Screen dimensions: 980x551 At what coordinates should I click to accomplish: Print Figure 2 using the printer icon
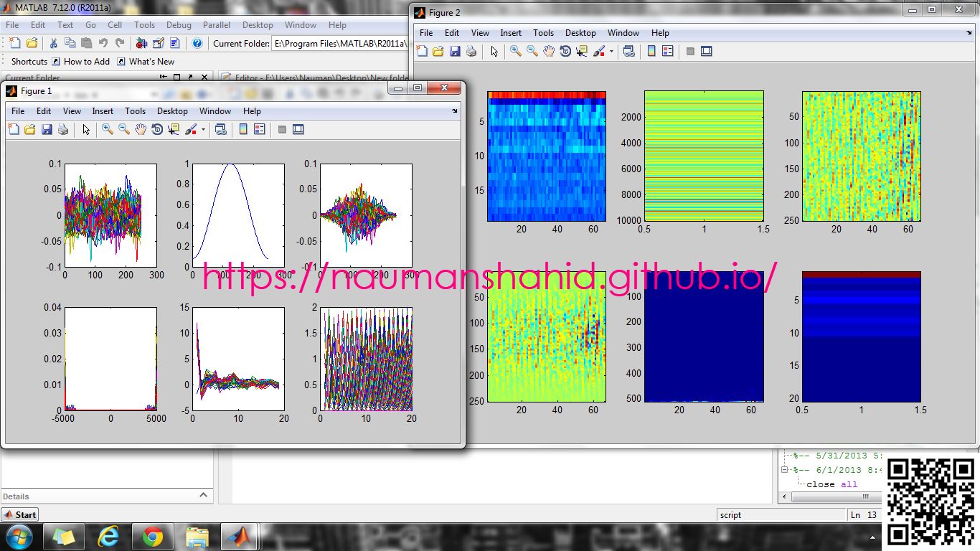click(471, 51)
